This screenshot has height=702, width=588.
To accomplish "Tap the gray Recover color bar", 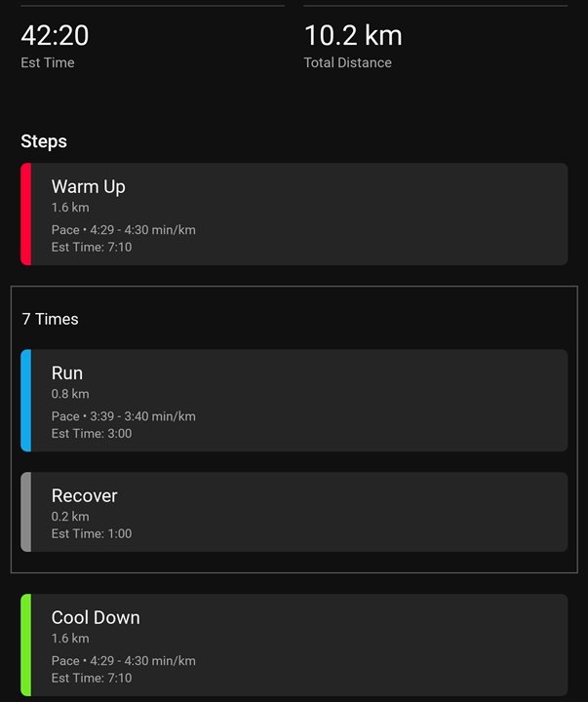I will (x=26, y=512).
